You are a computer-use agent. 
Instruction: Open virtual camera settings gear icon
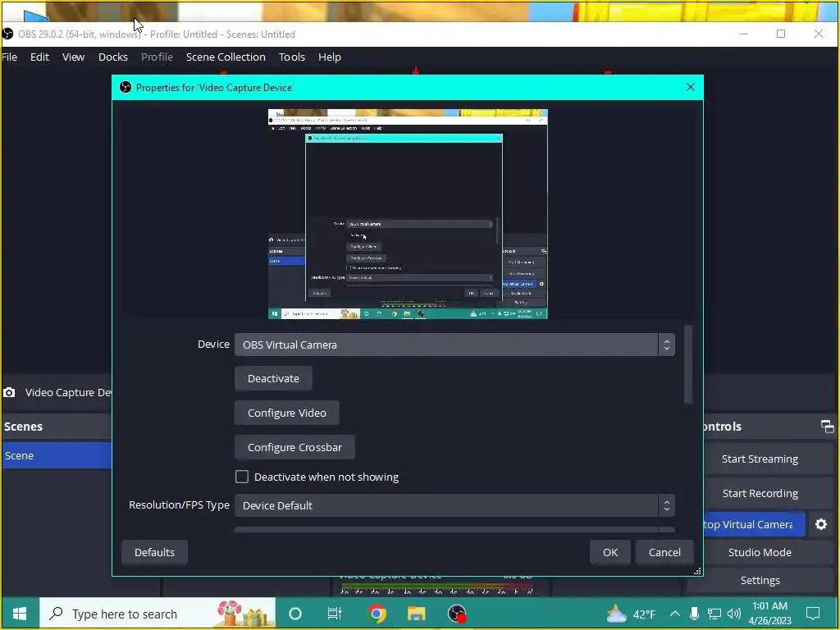[x=820, y=524]
